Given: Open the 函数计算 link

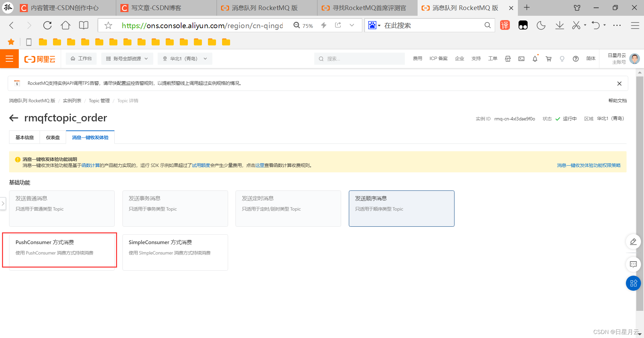Looking at the screenshot, I should point(91,165).
